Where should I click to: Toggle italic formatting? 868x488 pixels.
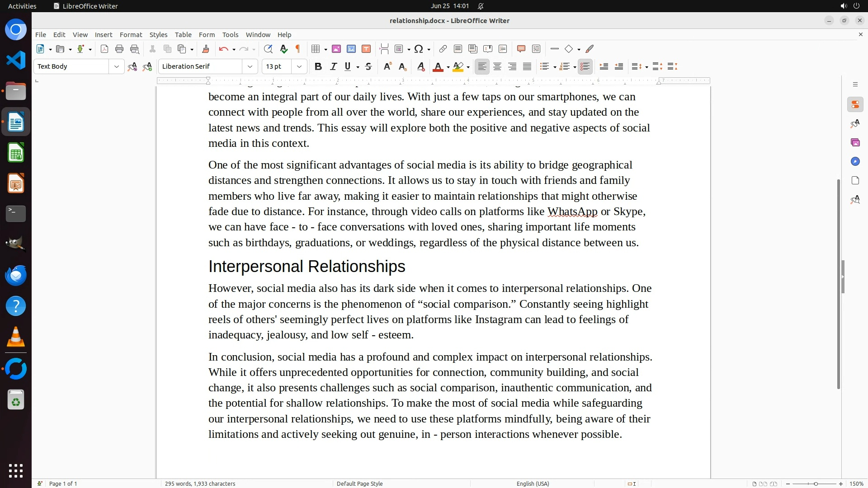334,67
